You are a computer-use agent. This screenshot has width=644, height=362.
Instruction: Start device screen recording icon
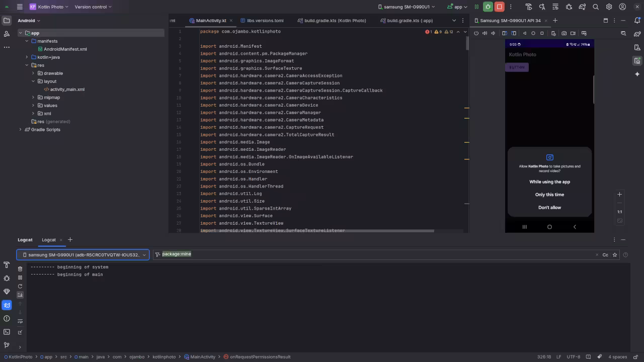[573, 33]
